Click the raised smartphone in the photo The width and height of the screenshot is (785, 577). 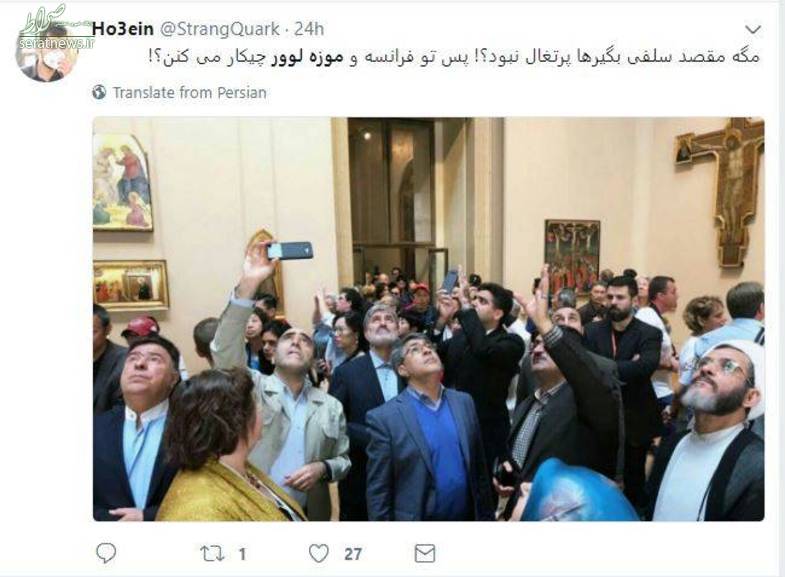[289, 250]
